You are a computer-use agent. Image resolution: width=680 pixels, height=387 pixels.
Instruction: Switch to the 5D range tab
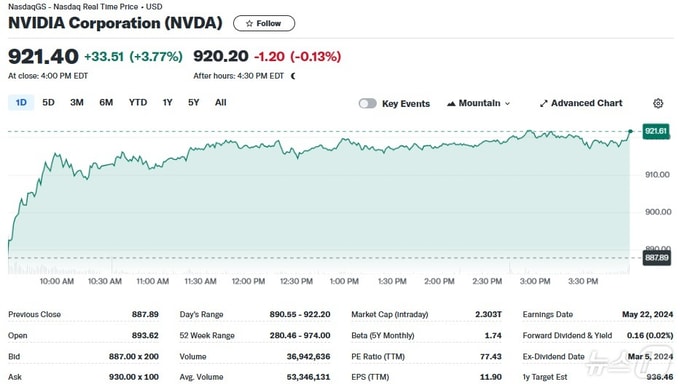(x=48, y=102)
